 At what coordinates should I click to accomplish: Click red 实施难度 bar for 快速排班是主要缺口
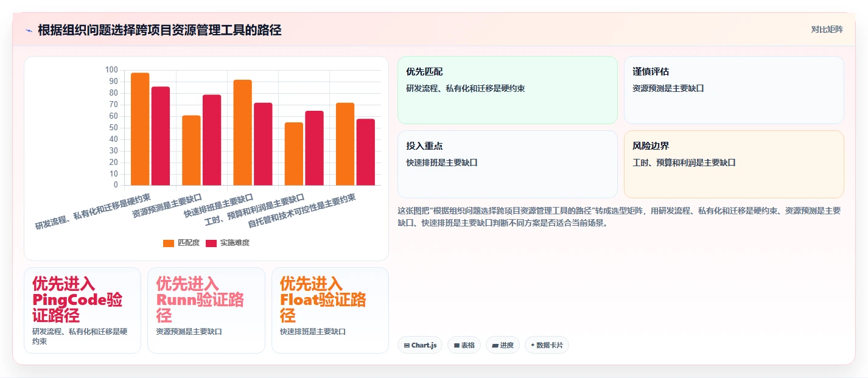coord(263,144)
